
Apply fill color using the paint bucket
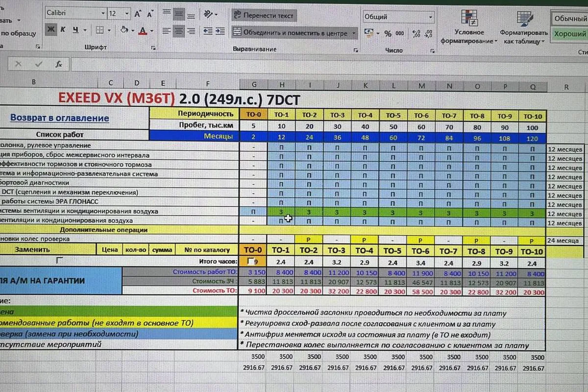coord(124,30)
